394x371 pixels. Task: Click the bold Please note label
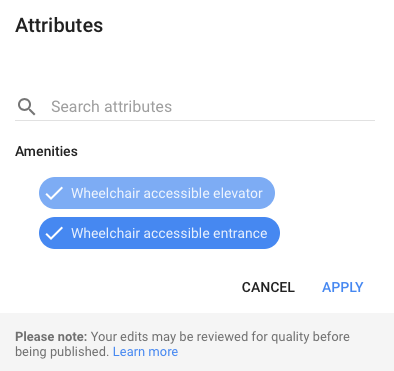tap(51, 337)
